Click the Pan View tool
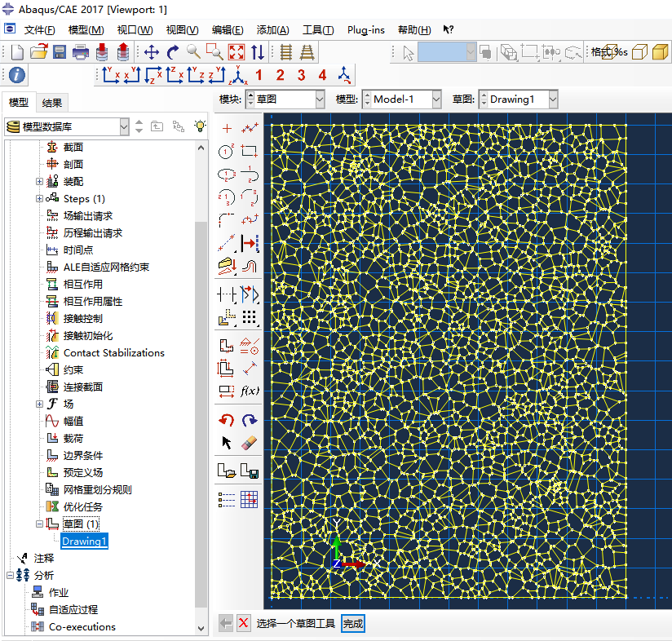 coord(152,52)
